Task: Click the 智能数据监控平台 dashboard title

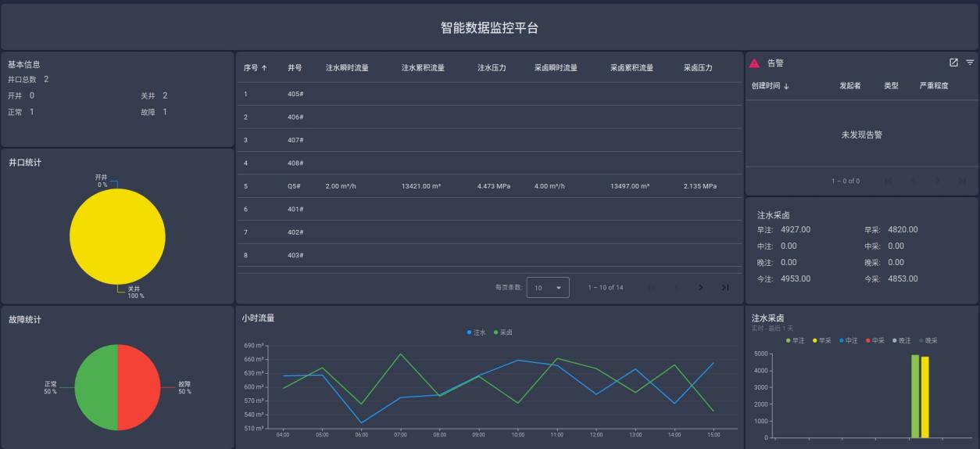Action: point(490,27)
